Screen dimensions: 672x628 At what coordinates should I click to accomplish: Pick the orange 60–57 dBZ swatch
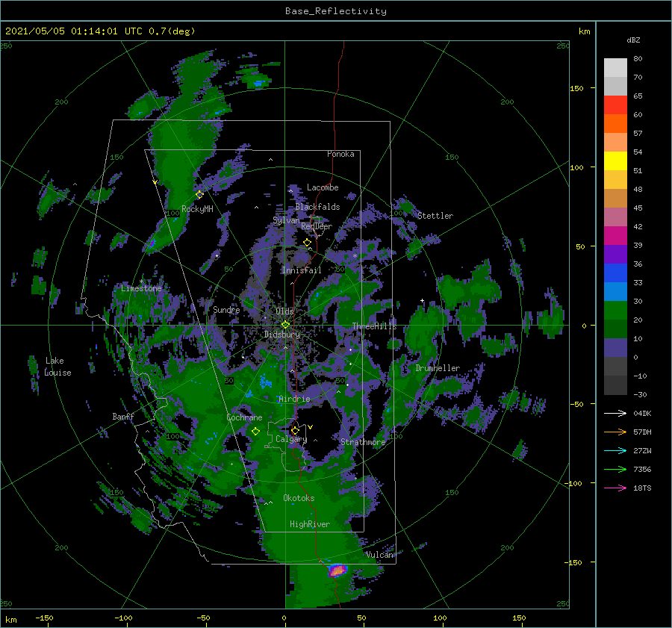click(x=615, y=124)
